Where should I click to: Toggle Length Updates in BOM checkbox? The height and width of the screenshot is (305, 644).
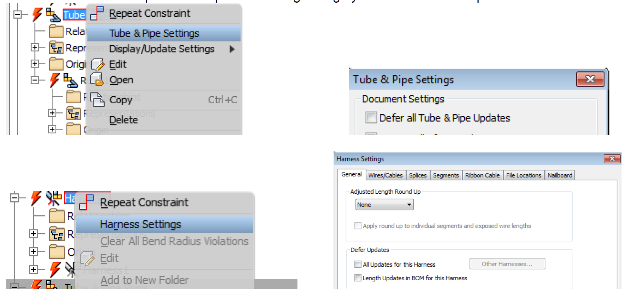point(358,278)
